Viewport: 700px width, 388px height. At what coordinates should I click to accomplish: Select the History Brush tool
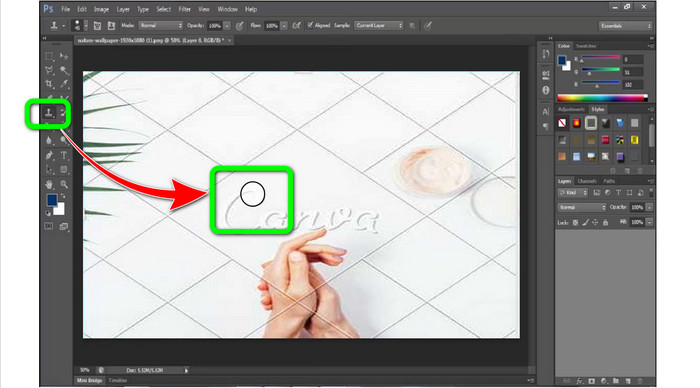pos(63,113)
